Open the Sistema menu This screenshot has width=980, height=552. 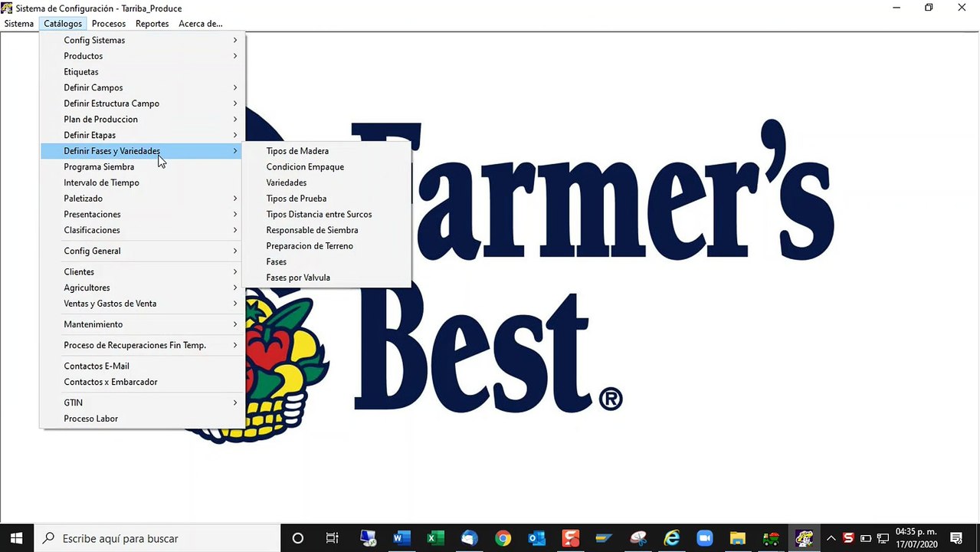click(19, 24)
